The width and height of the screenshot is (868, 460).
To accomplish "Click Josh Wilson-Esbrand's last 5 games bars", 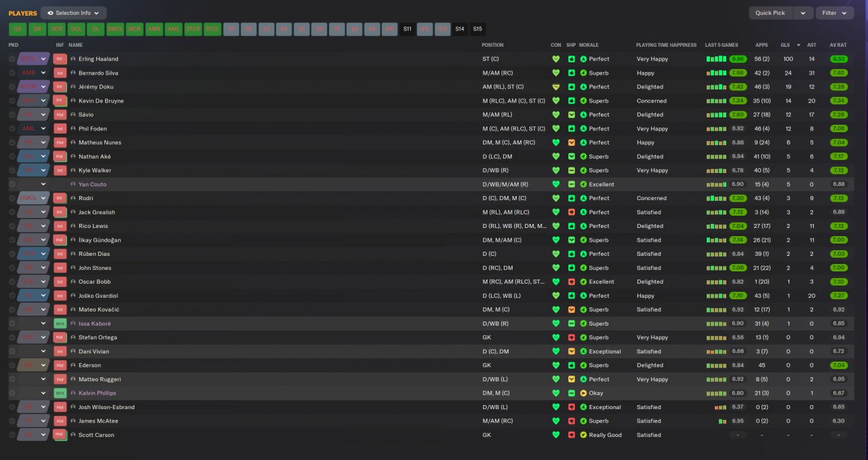I will 720,407.
